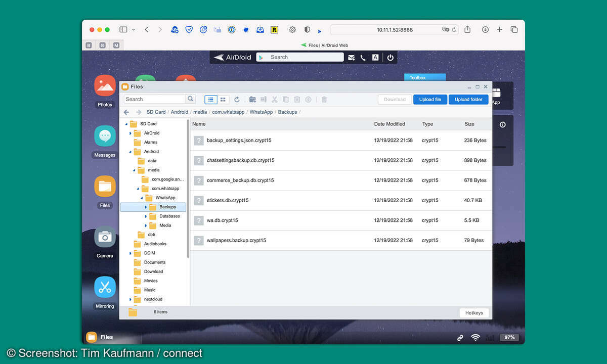This screenshot has height=364, width=607.
Task: Click the Upload folder button
Action: [x=469, y=100]
